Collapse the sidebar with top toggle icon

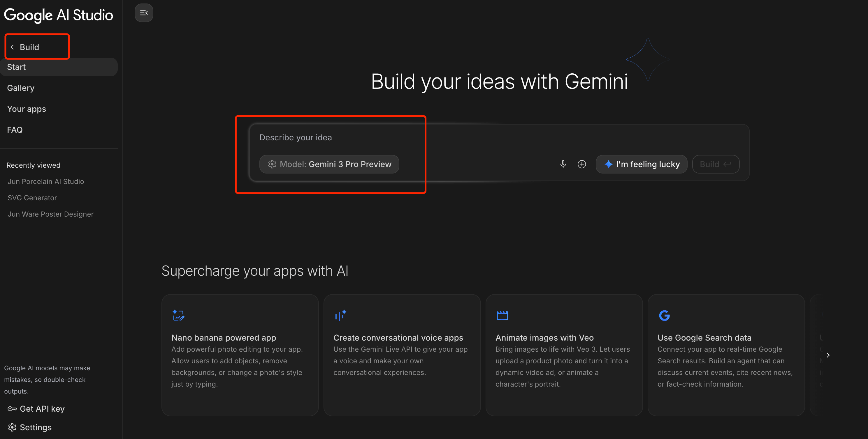144,13
